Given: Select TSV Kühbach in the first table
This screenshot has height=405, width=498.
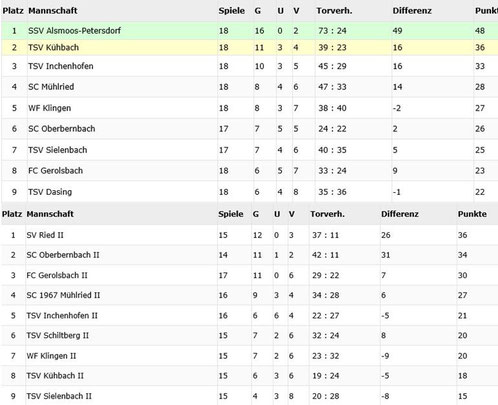Looking at the screenshot, I should pos(53,47).
